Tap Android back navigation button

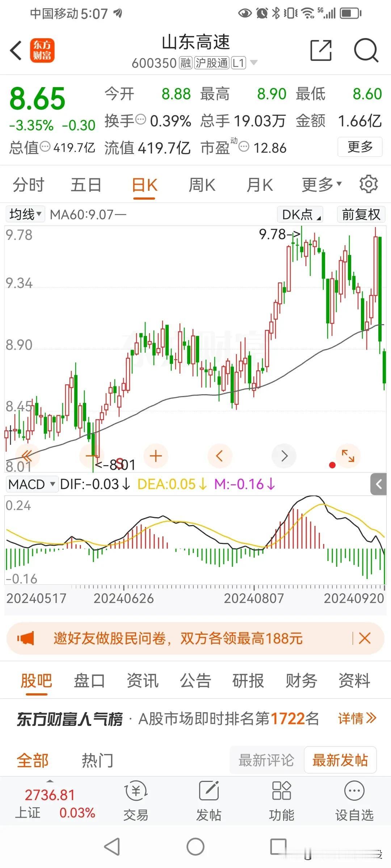point(112,847)
